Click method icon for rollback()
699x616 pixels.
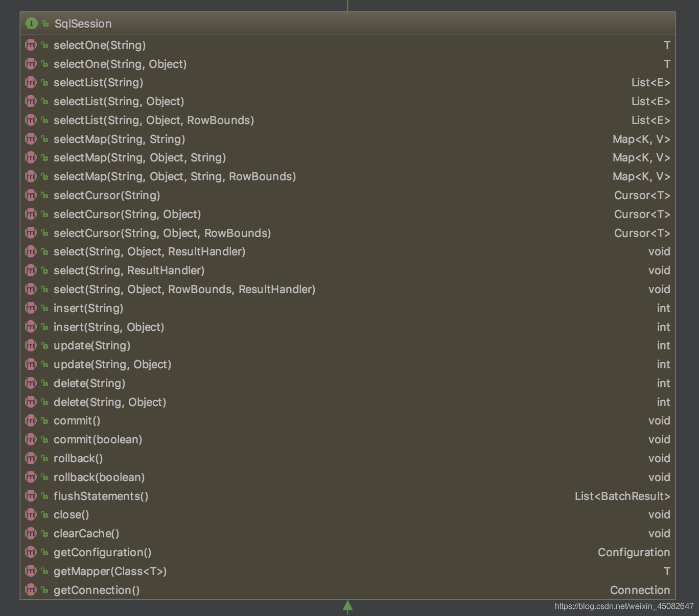[31, 458]
